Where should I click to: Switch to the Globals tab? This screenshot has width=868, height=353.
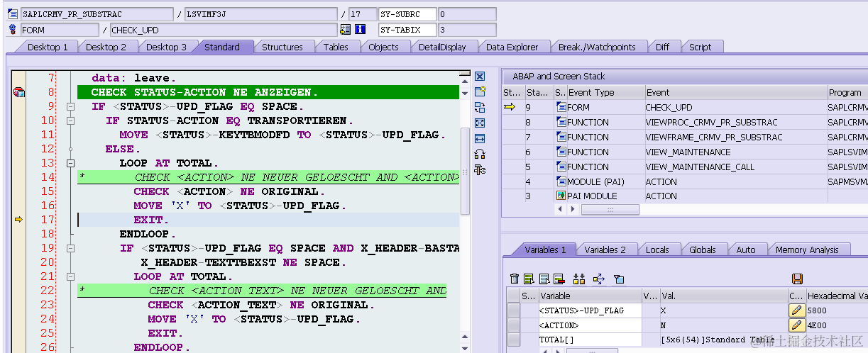tap(703, 250)
